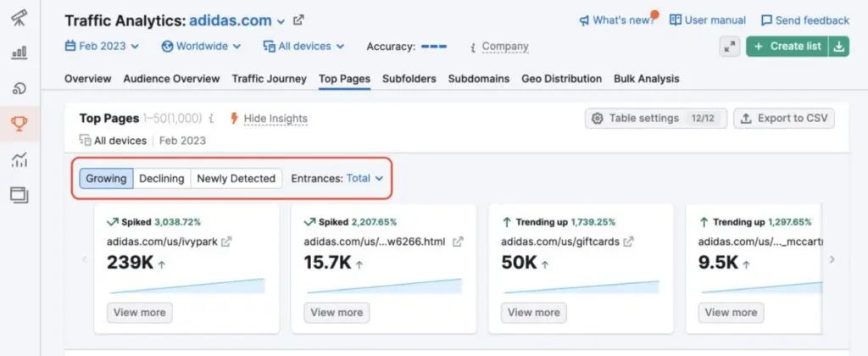Click the telescope icon in left sidebar

(19, 19)
